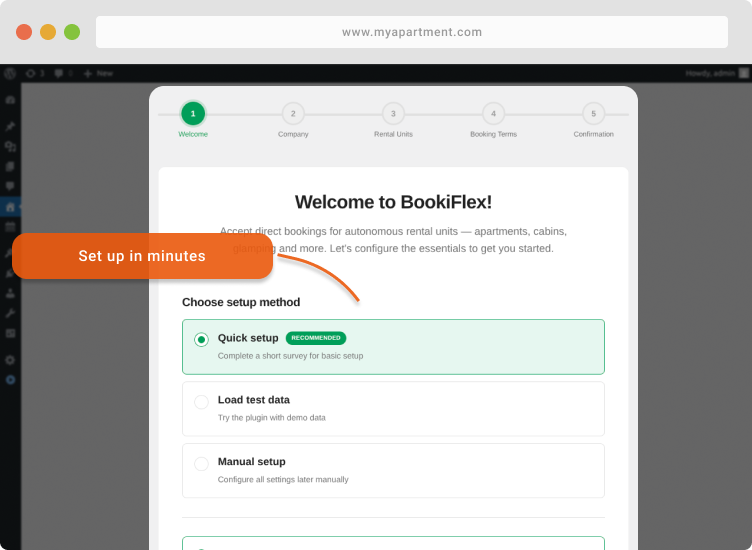752x550 pixels.
Task: Click the red browser window dot
Action: coord(24,32)
